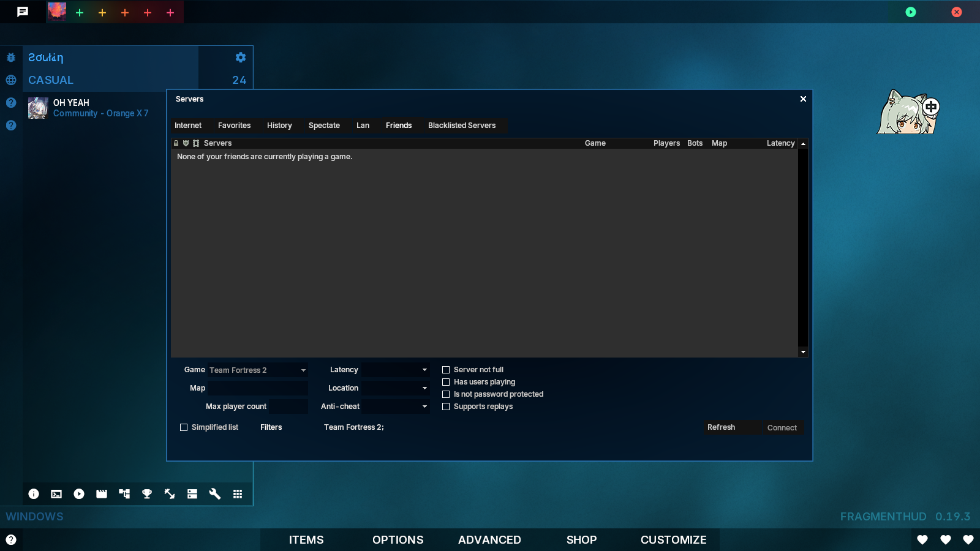
Task: Click the Connect button
Action: pyautogui.click(x=782, y=427)
